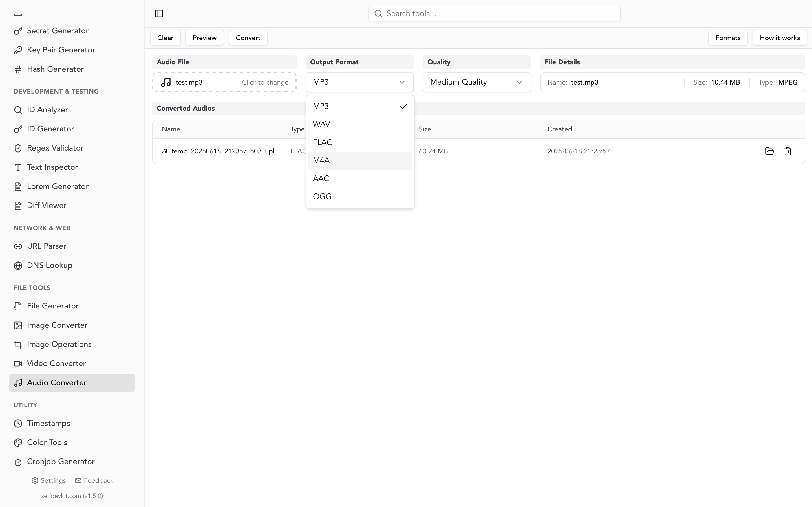This screenshot has height=507, width=812.
Task: Click the 2025-06-18 21:23:57 created cell
Action: 578,151
